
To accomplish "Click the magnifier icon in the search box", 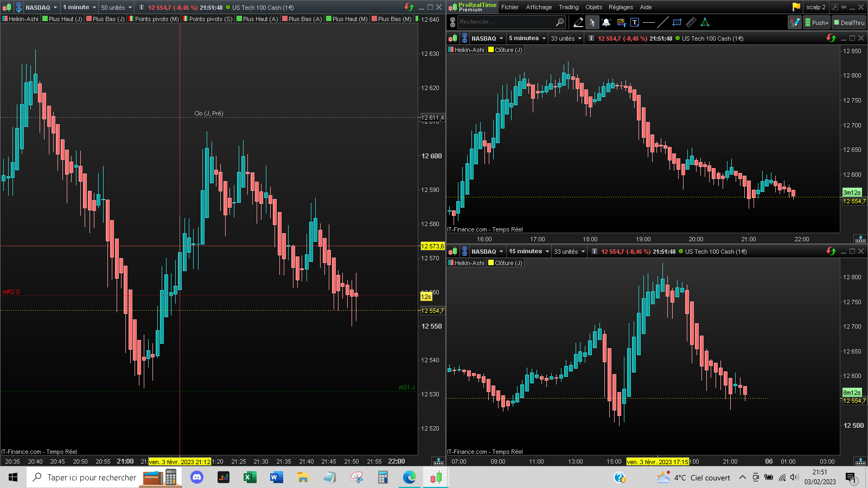I will click(x=560, y=22).
